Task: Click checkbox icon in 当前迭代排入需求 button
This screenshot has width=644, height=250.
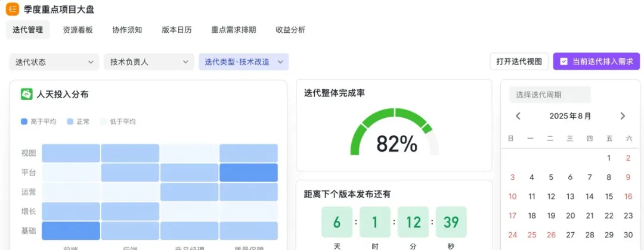Action: (564, 61)
